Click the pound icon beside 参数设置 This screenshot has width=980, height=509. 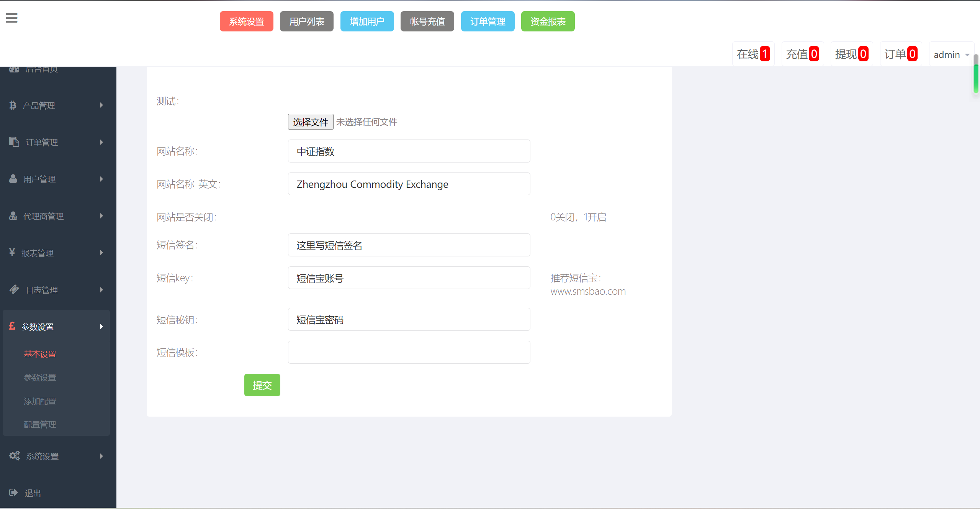click(x=12, y=326)
